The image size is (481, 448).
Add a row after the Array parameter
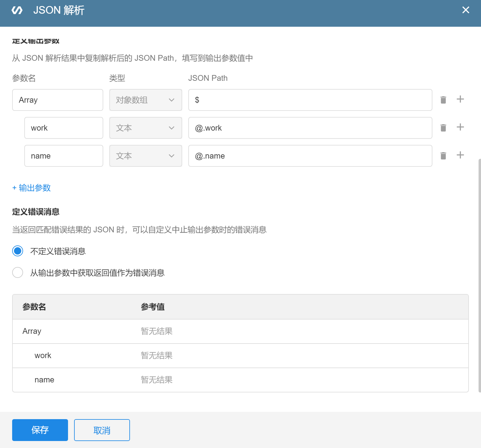(460, 99)
